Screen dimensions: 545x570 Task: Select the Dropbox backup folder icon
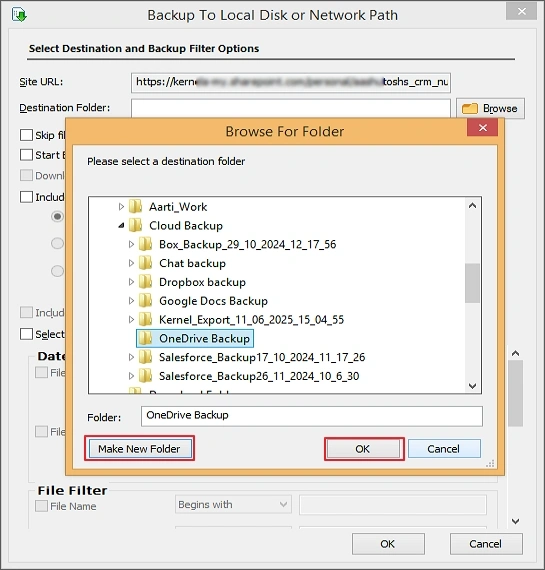point(146,282)
